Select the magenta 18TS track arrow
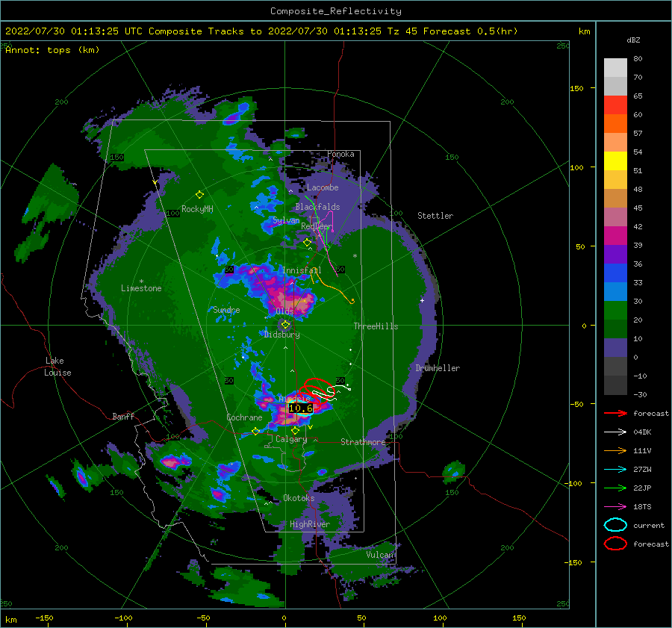 coord(615,507)
